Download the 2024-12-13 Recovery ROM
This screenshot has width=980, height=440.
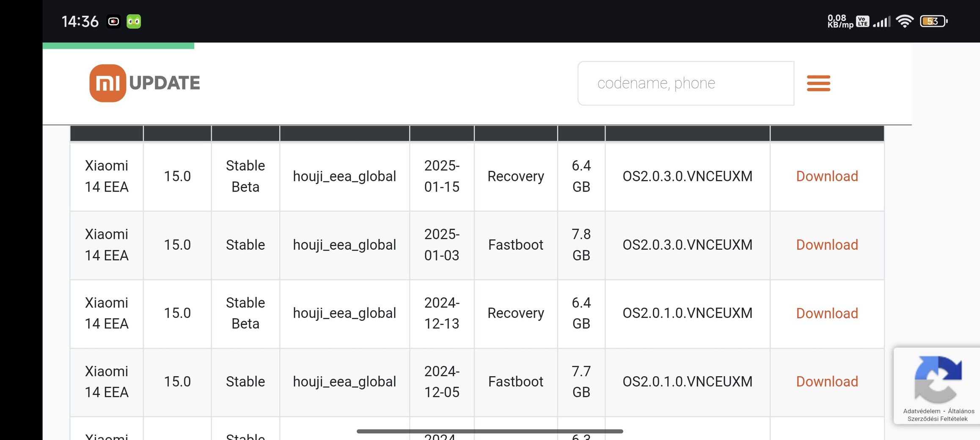pyautogui.click(x=827, y=313)
